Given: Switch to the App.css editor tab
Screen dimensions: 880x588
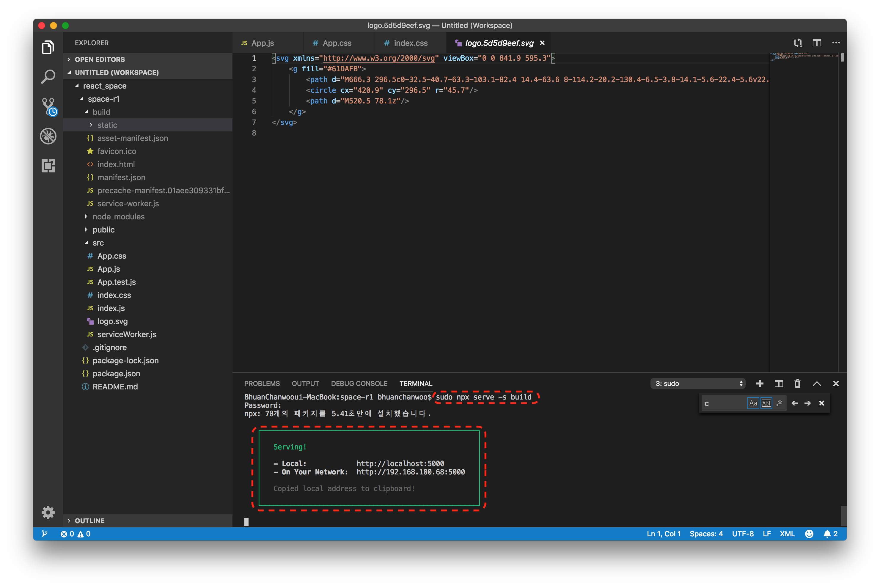Looking at the screenshot, I should pyautogui.click(x=337, y=43).
